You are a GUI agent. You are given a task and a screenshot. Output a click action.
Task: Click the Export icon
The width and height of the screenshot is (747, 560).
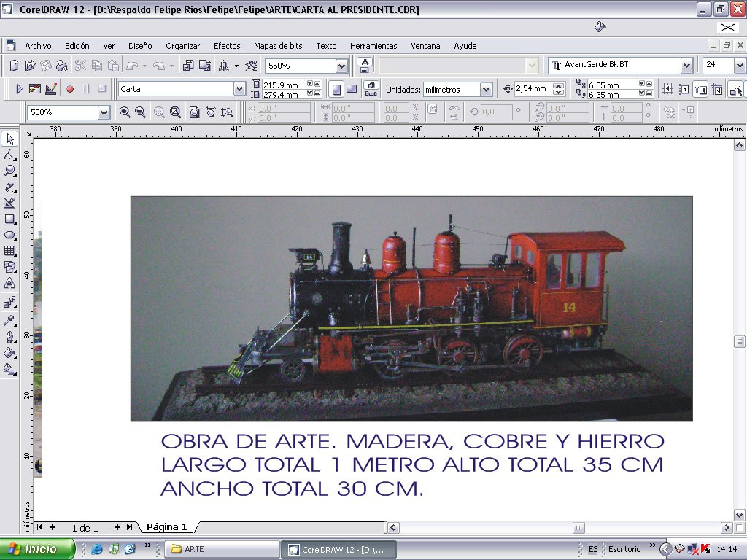pos(205,65)
